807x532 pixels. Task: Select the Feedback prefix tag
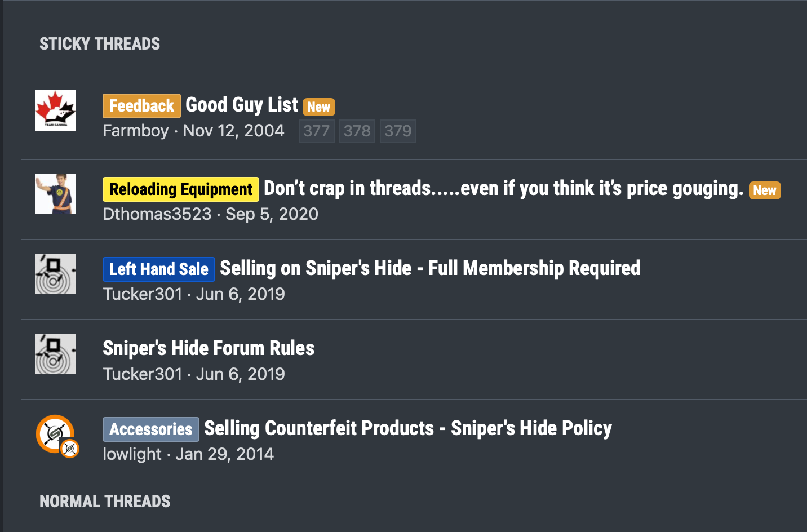pyautogui.click(x=141, y=106)
